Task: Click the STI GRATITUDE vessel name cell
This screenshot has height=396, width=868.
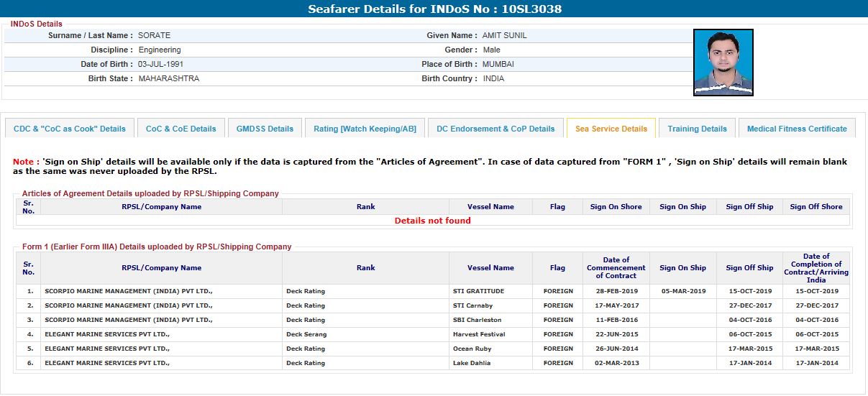Action: pos(478,291)
